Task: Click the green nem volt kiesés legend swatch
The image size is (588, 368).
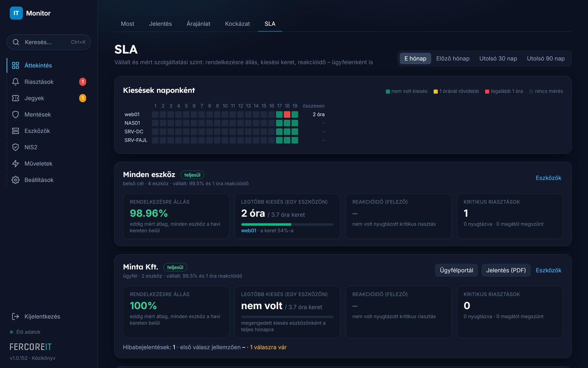Action: coord(388,92)
